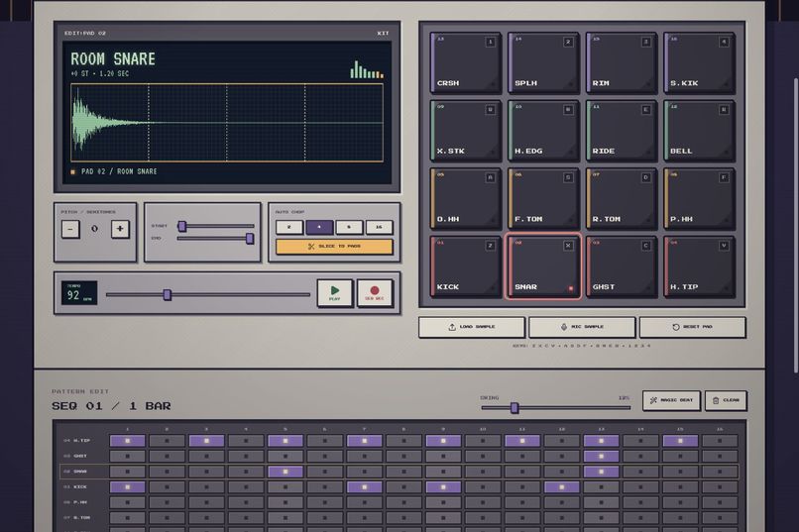Click the page vertical scrollbar
Image resolution: width=799 pixels, height=532 pixels.
pos(795,226)
